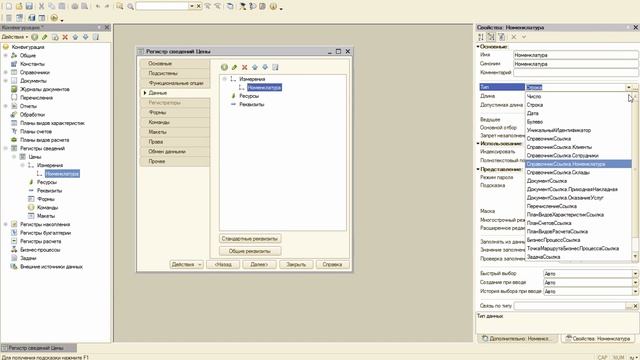
Task: Select Число in the type dropdown list
Action: [x=578, y=96]
